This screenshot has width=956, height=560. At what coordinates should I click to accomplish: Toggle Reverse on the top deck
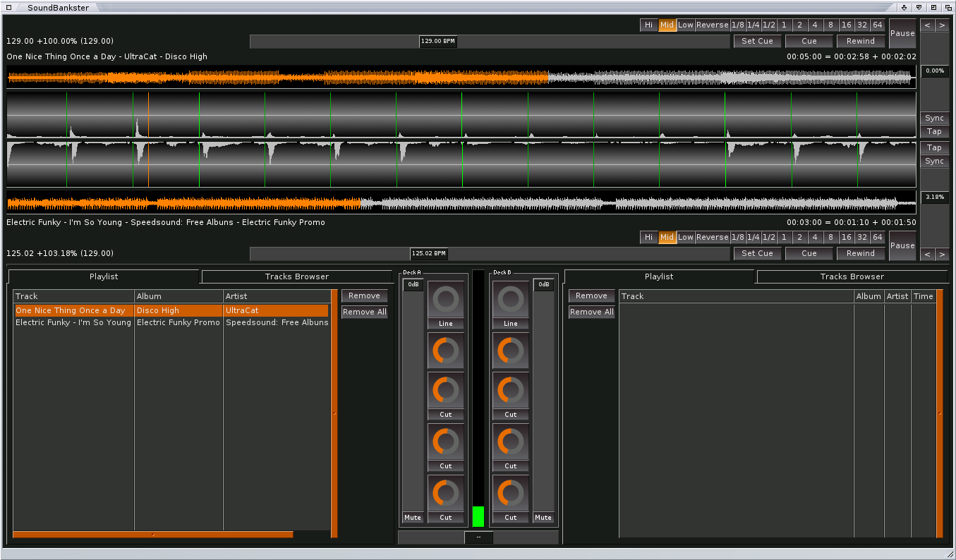click(x=712, y=25)
